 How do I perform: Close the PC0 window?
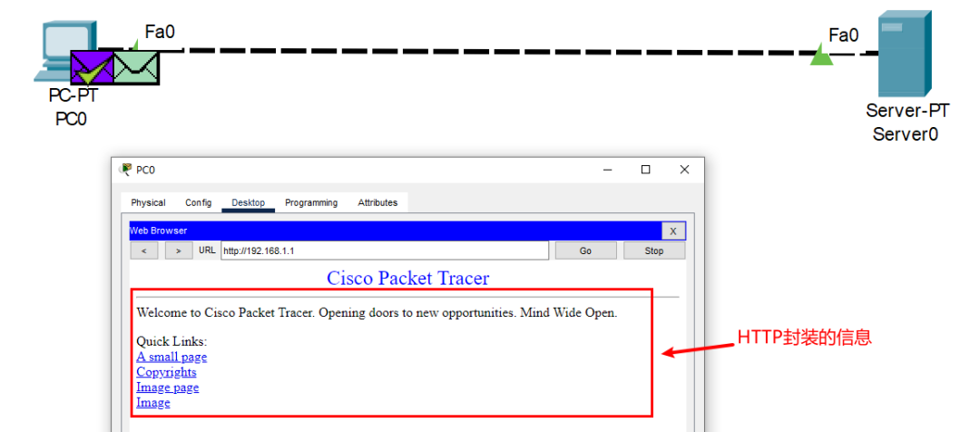[x=684, y=170]
